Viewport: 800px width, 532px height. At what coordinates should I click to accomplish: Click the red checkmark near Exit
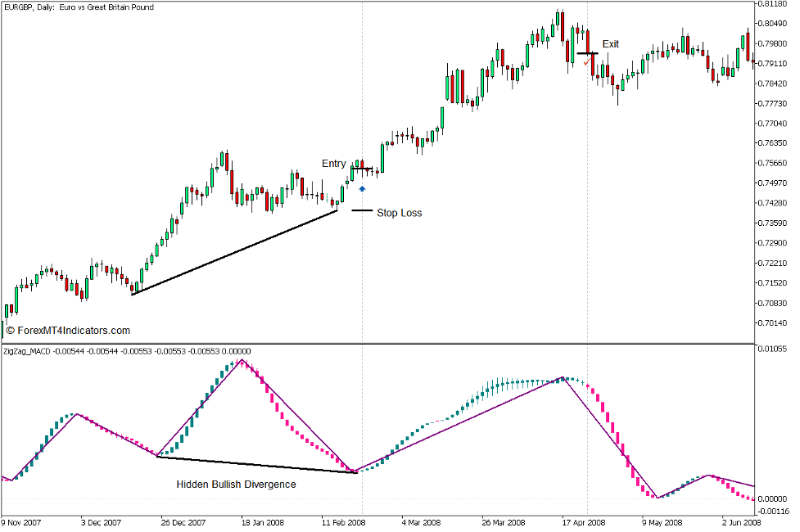(587, 62)
